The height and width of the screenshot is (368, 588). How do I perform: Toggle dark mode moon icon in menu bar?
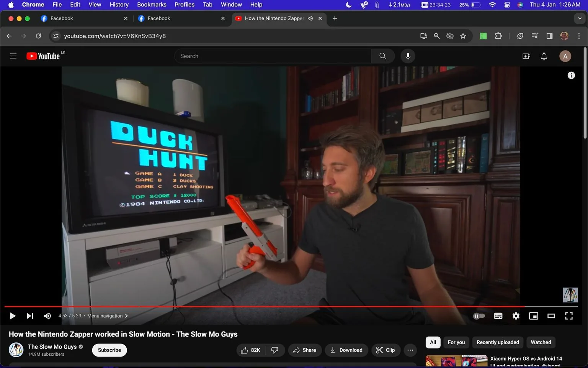pos(348,5)
